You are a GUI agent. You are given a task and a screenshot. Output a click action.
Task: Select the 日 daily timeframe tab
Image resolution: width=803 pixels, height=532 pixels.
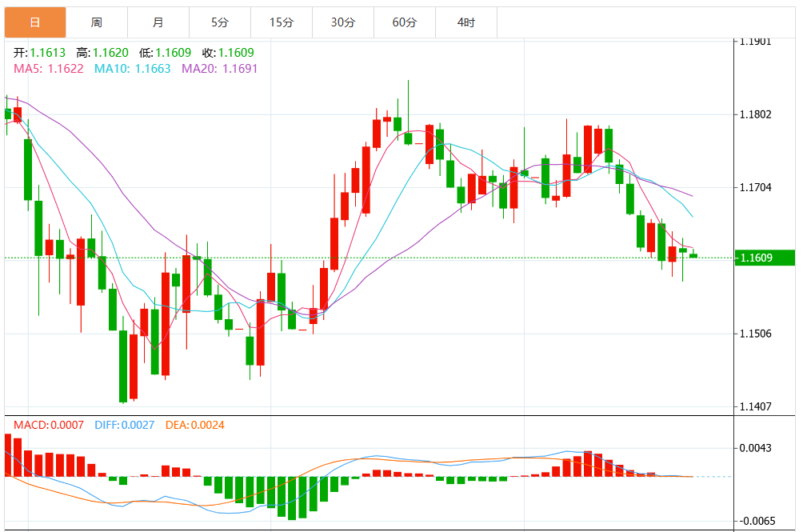coord(35,22)
